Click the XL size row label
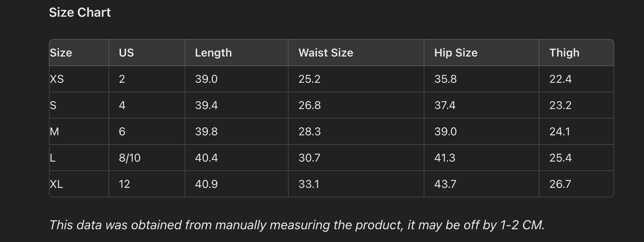The width and height of the screenshot is (644, 242). tap(57, 184)
